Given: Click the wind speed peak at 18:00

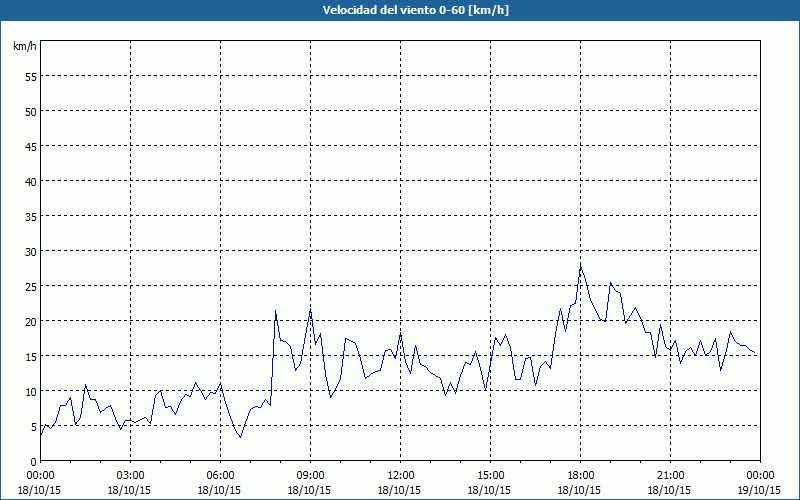Looking at the screenshot, I should (581, 266).
